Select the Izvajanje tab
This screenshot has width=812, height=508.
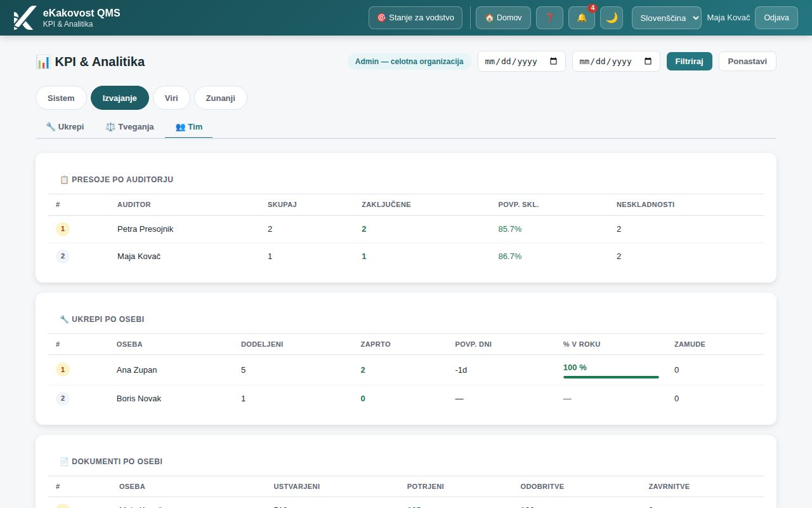[120, 98]
